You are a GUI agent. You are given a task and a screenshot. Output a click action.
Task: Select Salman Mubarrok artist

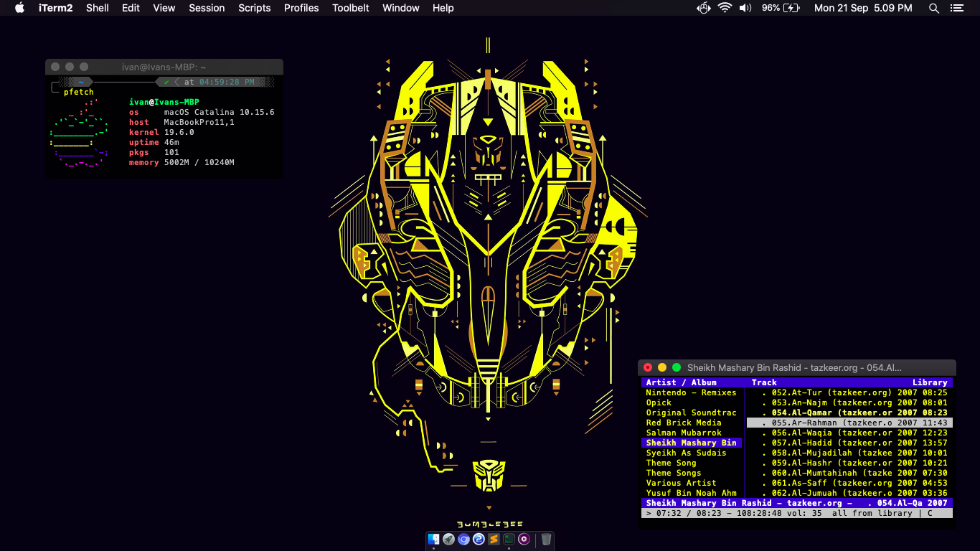[x=684, y=433]
